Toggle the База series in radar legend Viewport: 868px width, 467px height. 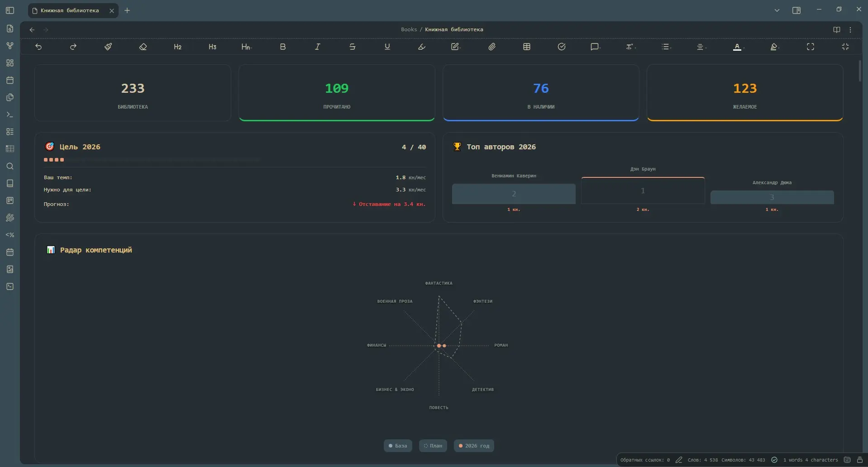click(x=398, y=446)
